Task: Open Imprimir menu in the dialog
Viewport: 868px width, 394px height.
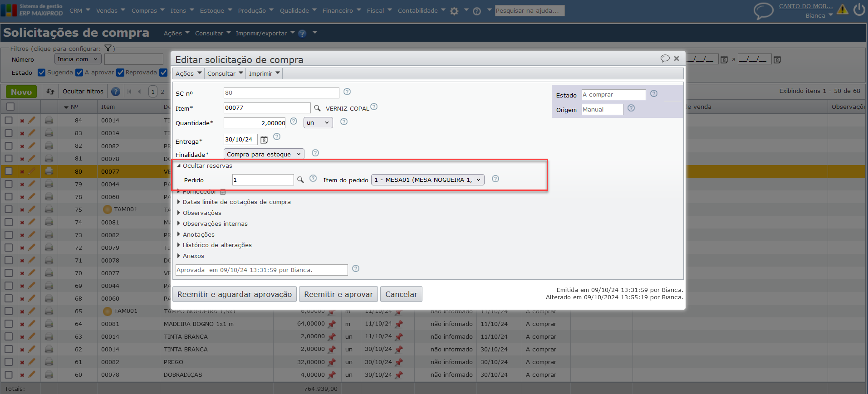Action: click(x=265, y=73)
